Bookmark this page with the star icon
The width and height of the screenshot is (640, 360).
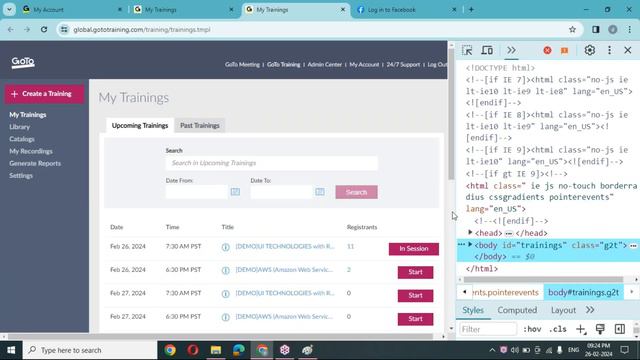572,29
